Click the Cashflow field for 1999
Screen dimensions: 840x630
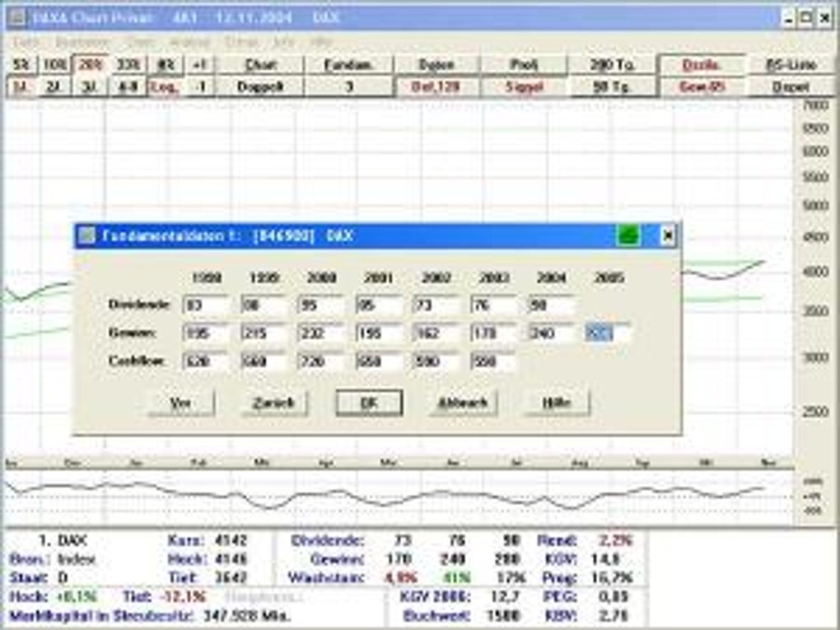click(264, 362)
